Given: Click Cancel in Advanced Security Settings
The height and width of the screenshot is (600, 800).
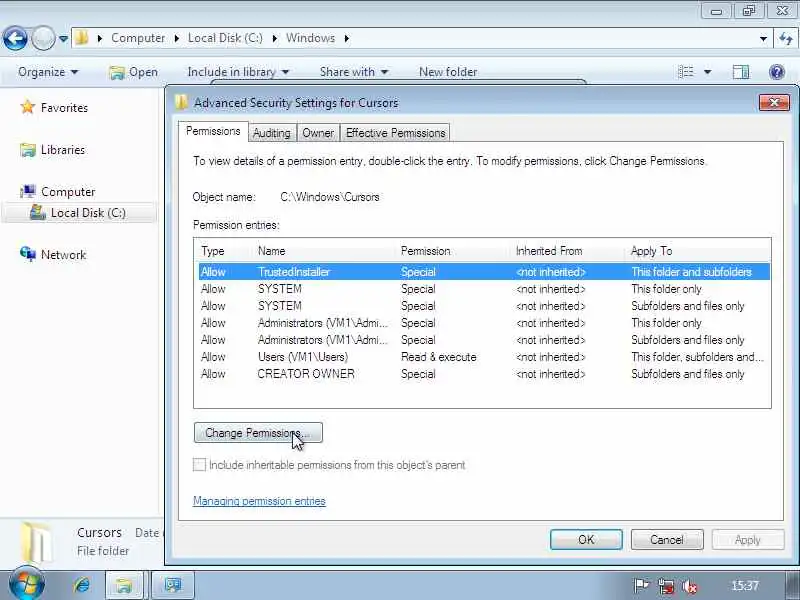Looking at the screenshot, I should [x=667, y=540].
